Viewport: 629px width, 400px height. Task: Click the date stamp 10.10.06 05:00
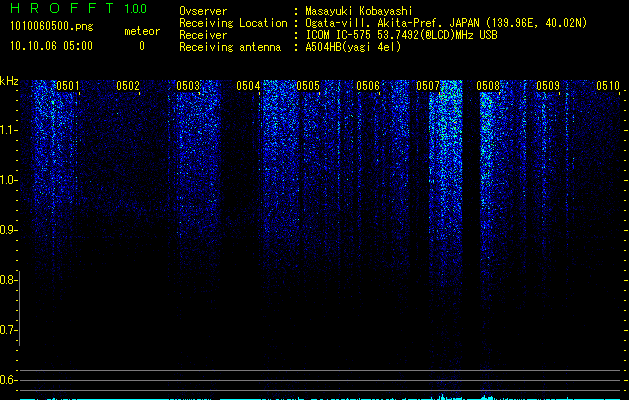pos(51,46)
